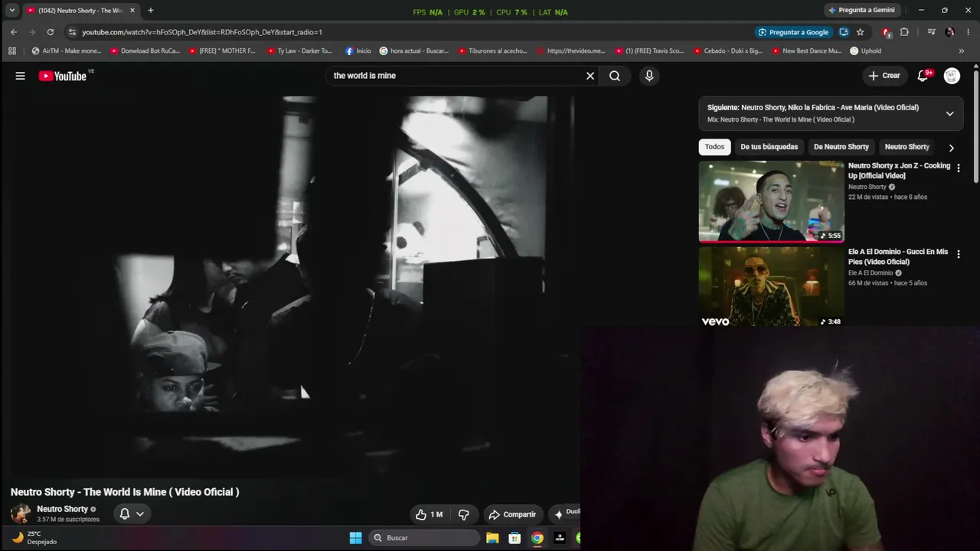Viewport: 980px width, 551px height.
Task: Dislike the video with the thumbs-down
Action: point(463,514)
